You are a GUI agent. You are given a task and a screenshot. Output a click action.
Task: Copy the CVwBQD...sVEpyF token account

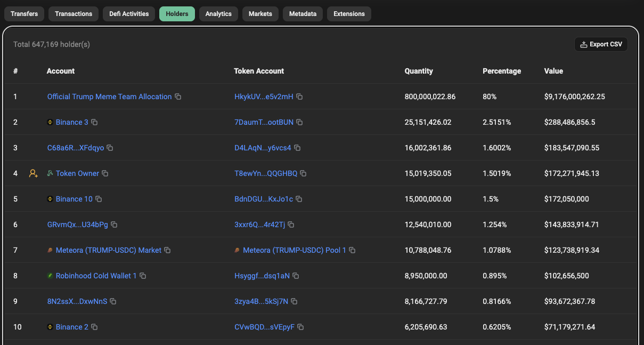(x=300, y=327)
